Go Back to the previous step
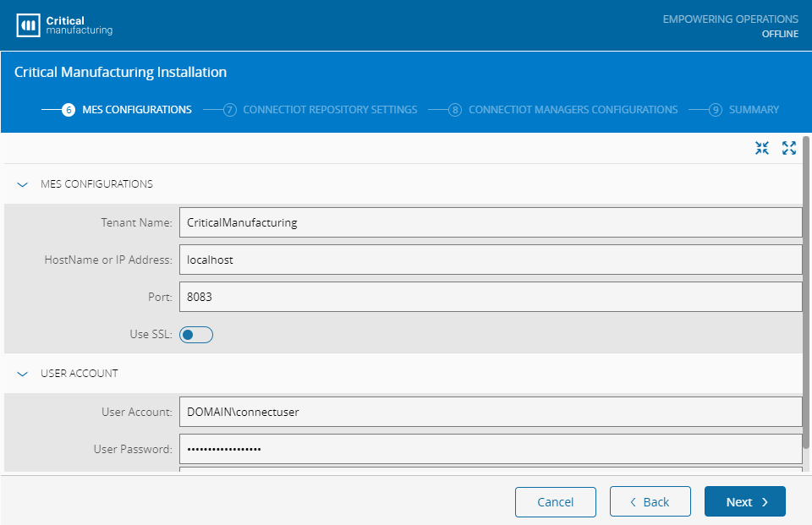This screenshot has height=525, width=812. [650, 501]
